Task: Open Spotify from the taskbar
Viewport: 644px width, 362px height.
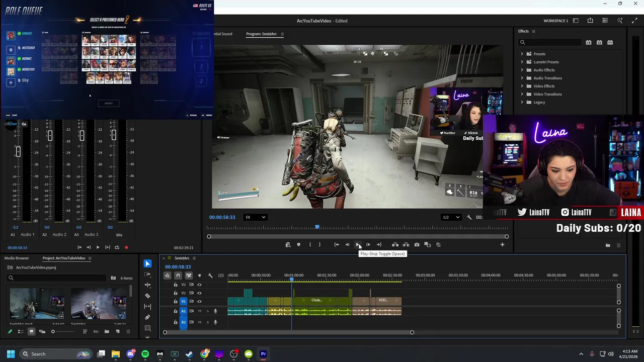Action: (145, 354)
